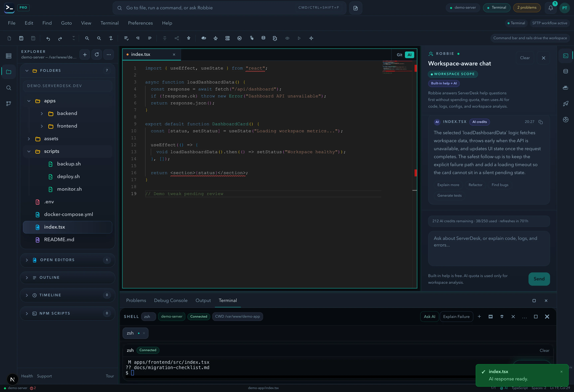The image size is (574, 392).
Task: Open the Preferences menu
Action: coord(140,23)
